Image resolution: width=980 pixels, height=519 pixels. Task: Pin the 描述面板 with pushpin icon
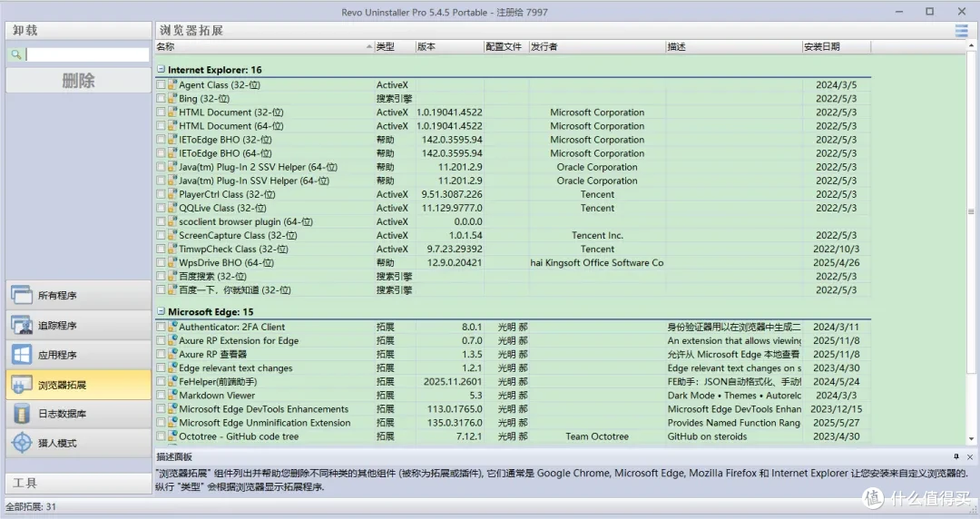coord(956,457)
